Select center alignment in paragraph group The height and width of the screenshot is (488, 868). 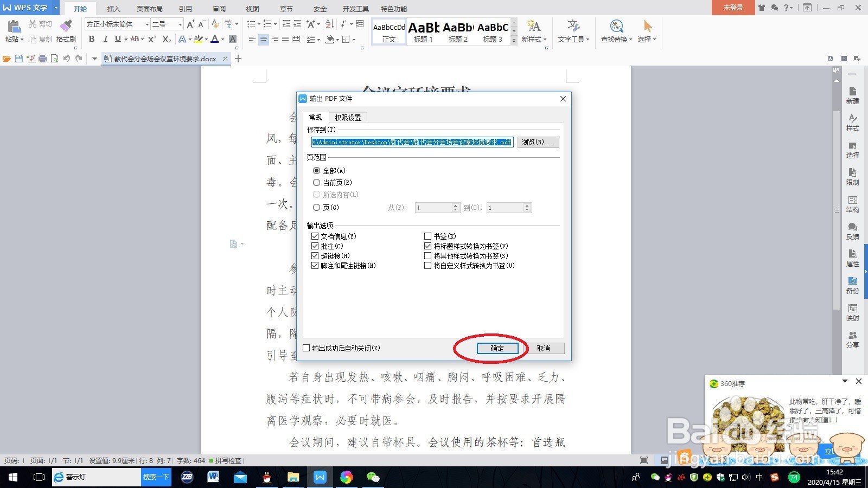click(263, 39)
